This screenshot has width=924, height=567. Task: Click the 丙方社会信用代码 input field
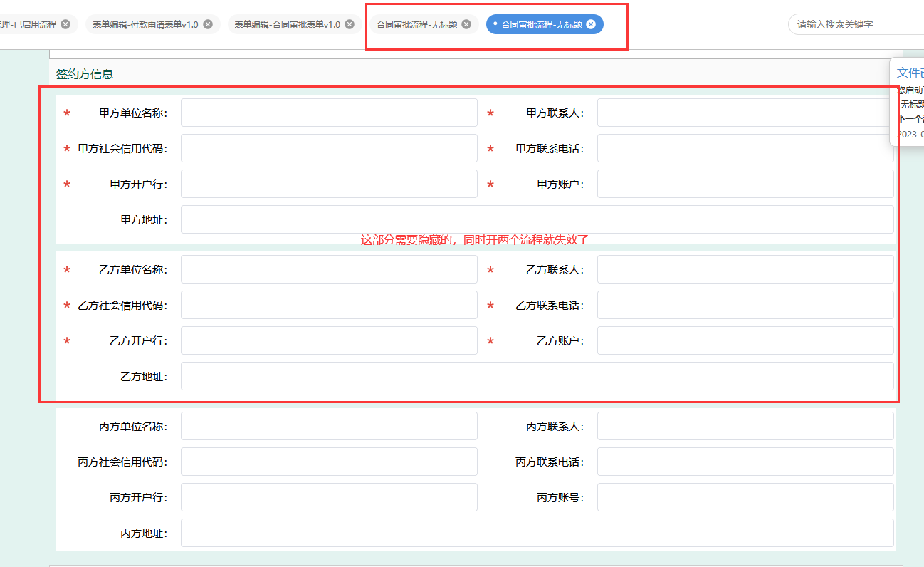click(x=329, y=462)
